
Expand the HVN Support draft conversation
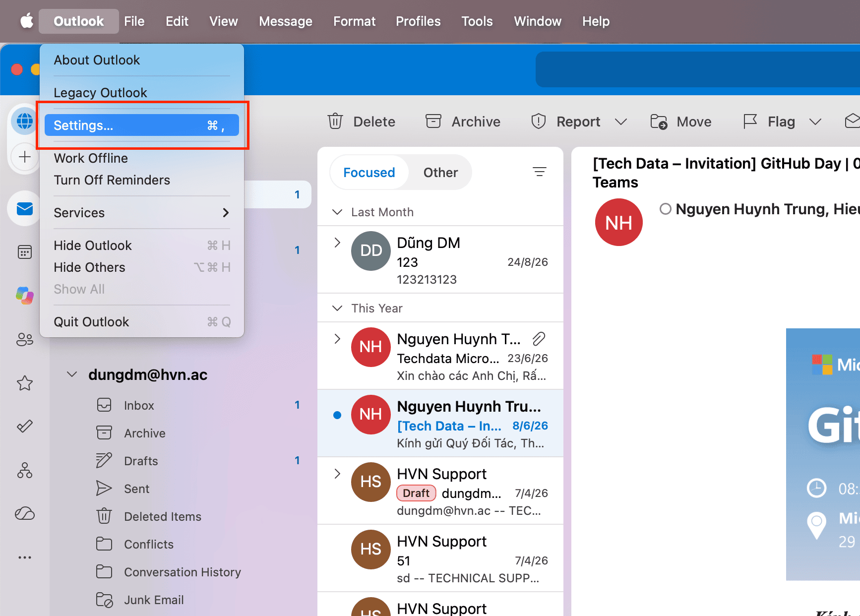pos(337,474)
